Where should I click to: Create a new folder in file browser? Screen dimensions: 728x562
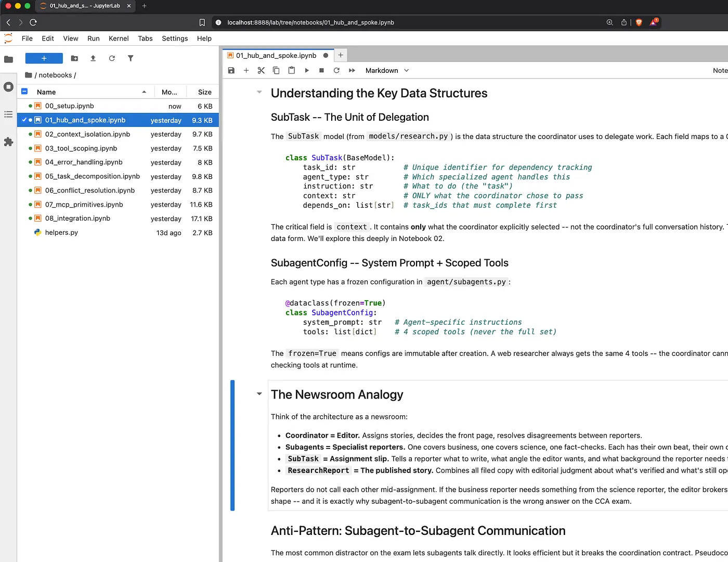click(74, 58)
